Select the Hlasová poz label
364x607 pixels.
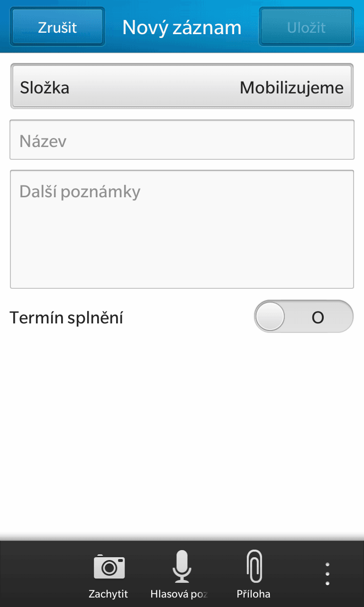(179, 594)
